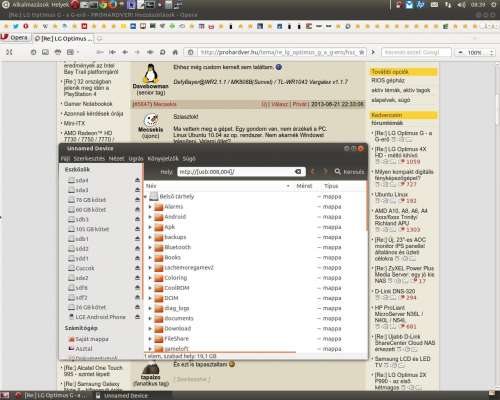Image resolution: width=500 pixels, height=400 pixels.
Task: Eject the sda3 device in sidebar
Action: [137, 190]
